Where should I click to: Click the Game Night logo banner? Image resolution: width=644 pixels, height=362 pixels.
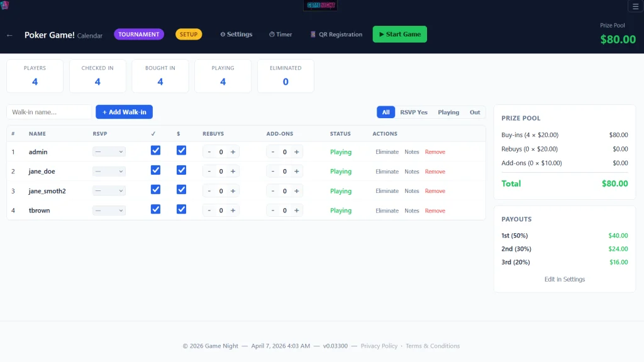[x=320, y=5]
